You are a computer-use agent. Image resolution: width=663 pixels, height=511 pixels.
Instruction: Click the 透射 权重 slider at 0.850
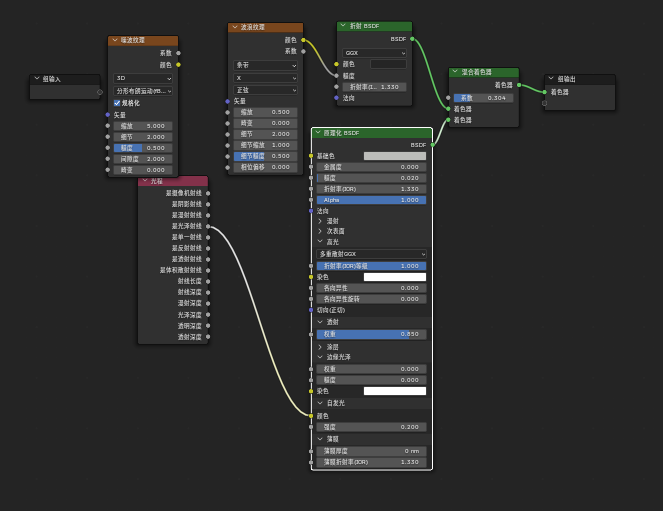[x=371, y=334]
